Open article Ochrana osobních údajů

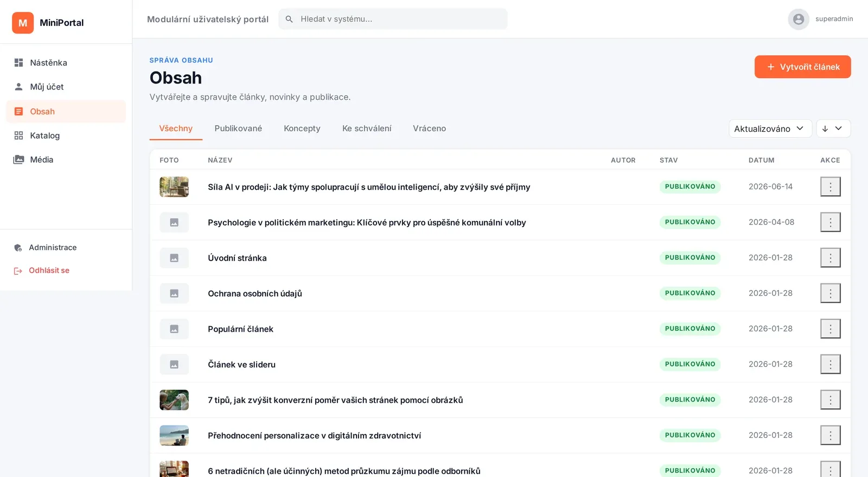click(x=255, y=293)
